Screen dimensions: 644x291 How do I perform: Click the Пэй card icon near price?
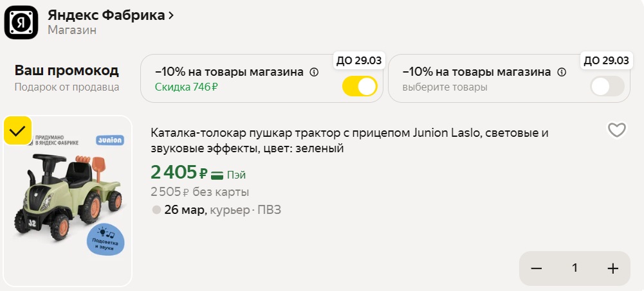click(217, 175)
